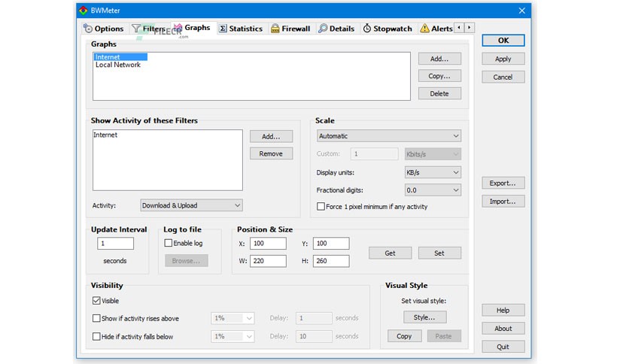Click the Statistics tab sigma icon

pos(223,29)
